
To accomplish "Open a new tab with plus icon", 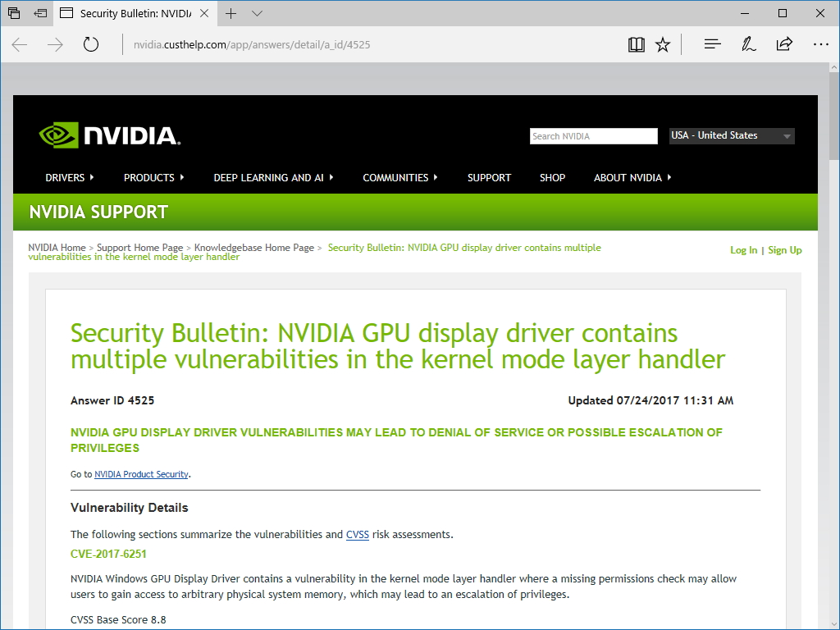I will [x=231, y=13].
